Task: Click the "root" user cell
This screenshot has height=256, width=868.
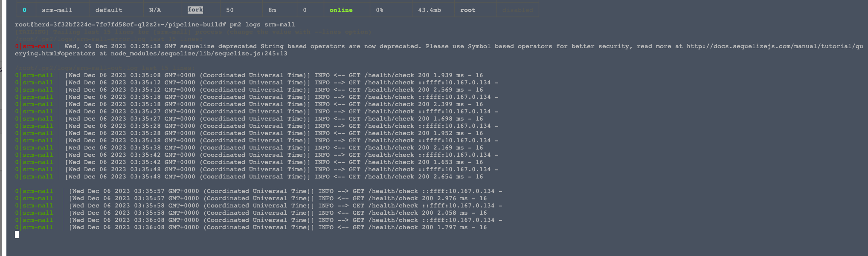Action: pos(467,10)
